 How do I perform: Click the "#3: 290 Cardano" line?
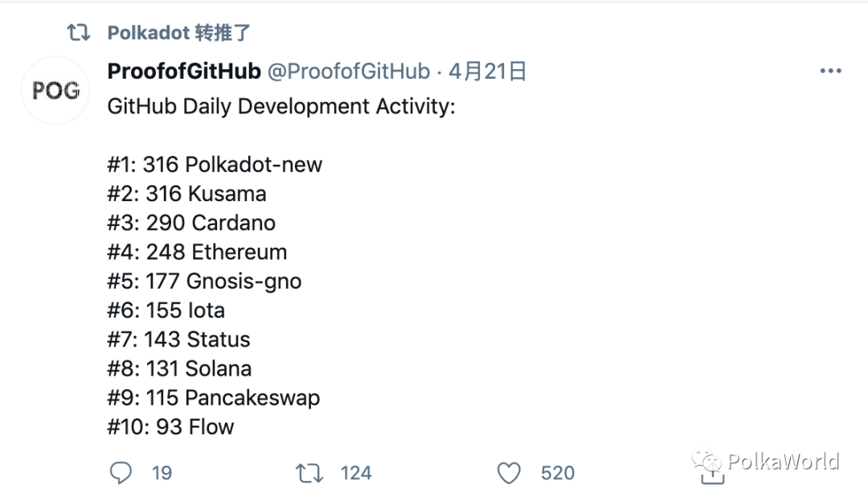(191, 223)
